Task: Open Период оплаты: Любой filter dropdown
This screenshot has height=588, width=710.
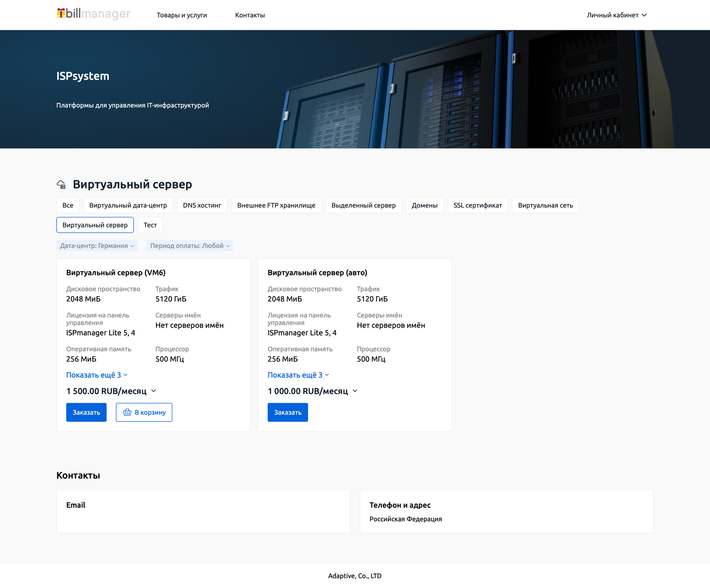Action: [x=190, y=246]
